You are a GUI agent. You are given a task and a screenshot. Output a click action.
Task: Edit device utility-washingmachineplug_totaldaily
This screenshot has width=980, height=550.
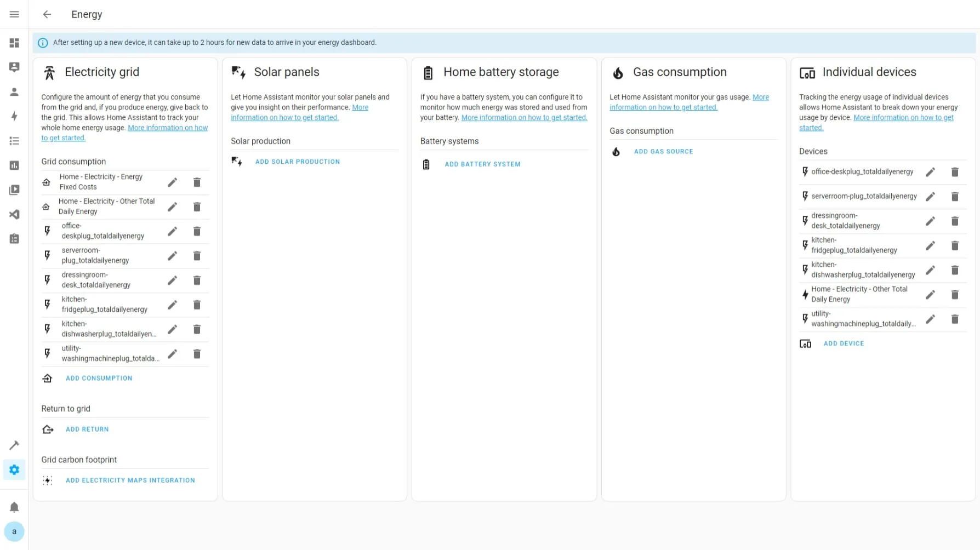(x=930, y=319)
